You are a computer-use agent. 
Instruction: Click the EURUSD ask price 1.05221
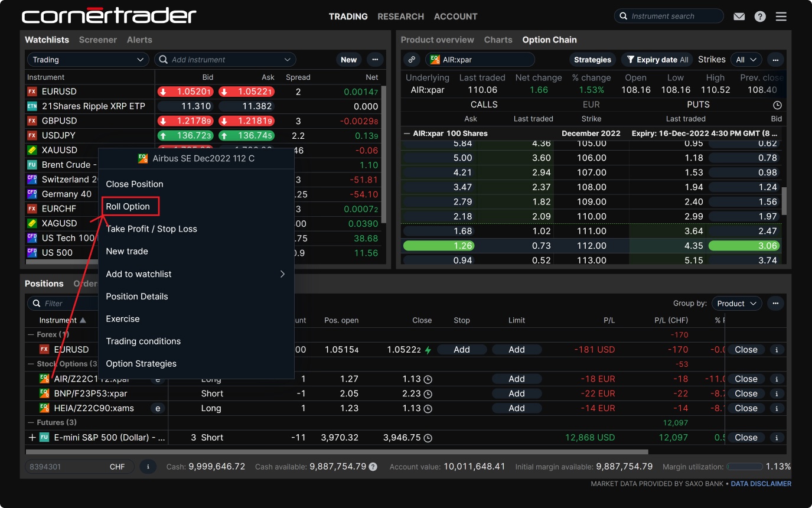pyautogui.click(x=247, y=92)
